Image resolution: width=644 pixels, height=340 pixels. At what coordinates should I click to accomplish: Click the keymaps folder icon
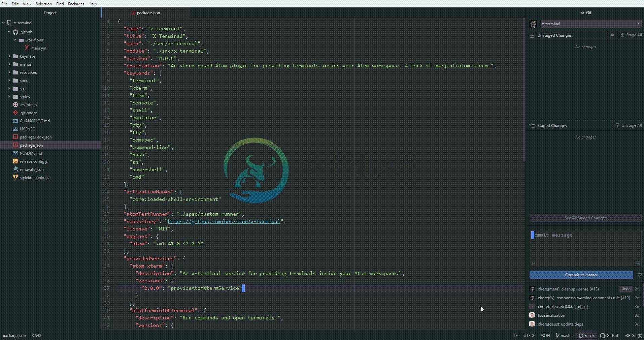coord(15,56)
